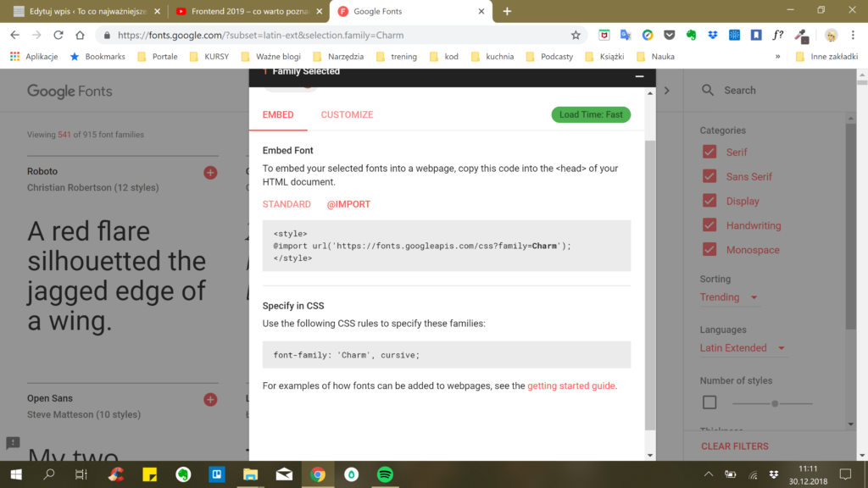Uncheck the Handwriting category checkbox
The height and width of the screenshot is (488, 868).
click(709, 225)
